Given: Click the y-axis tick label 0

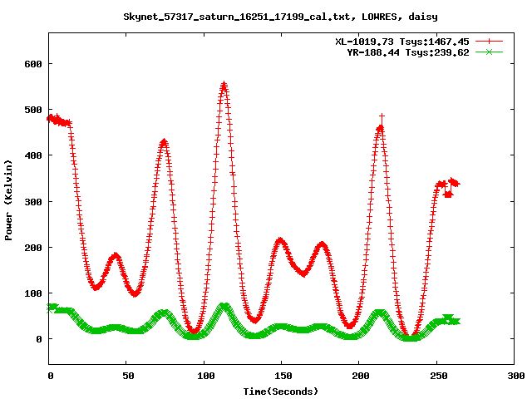Looking at the screenshot, I should coord(39,339).
